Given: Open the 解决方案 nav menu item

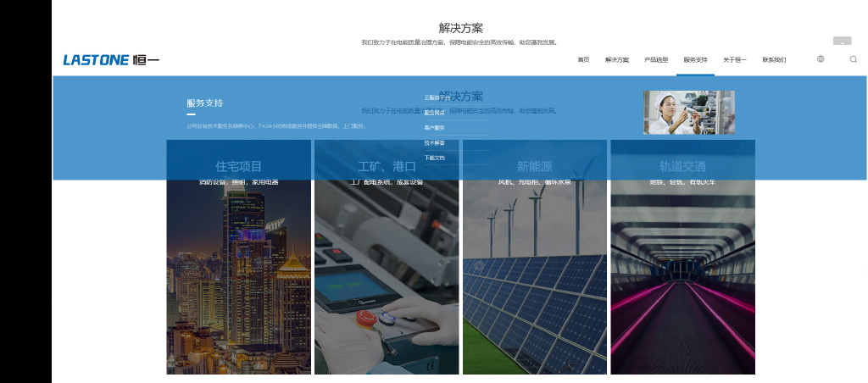Looking at the screenshot, I should click(617, 60).
